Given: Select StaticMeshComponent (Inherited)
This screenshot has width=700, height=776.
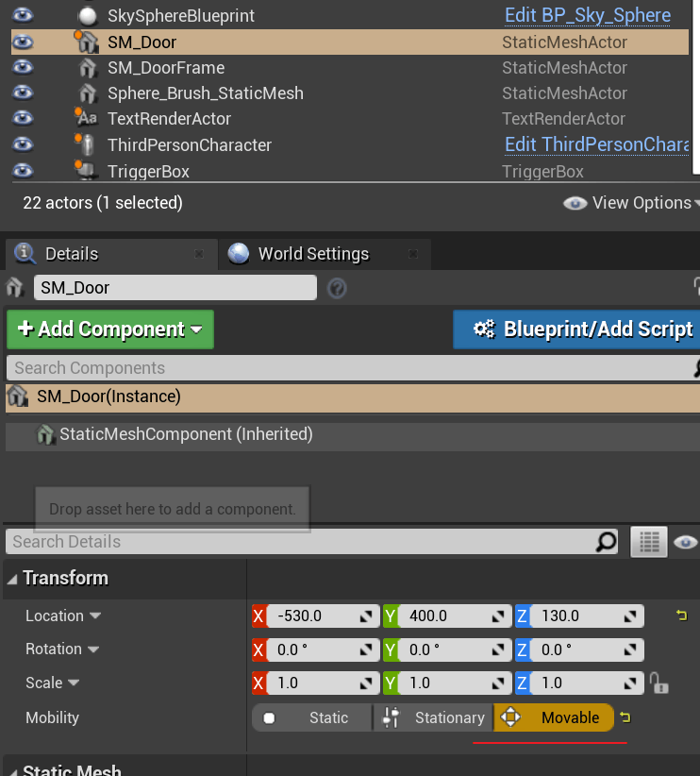Looking at the screenshot, I should [353, 434].
